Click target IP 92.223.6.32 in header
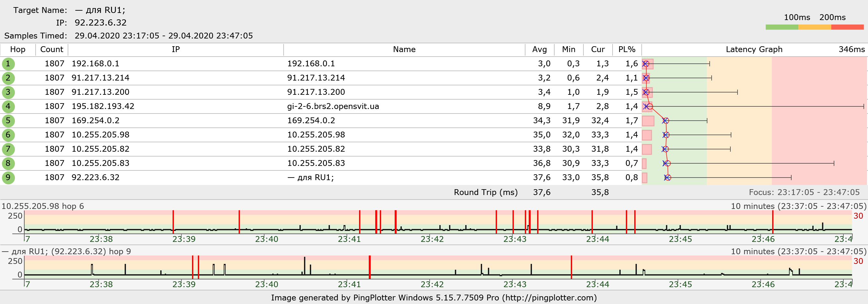The image size is (868, 304). point(100,23)
